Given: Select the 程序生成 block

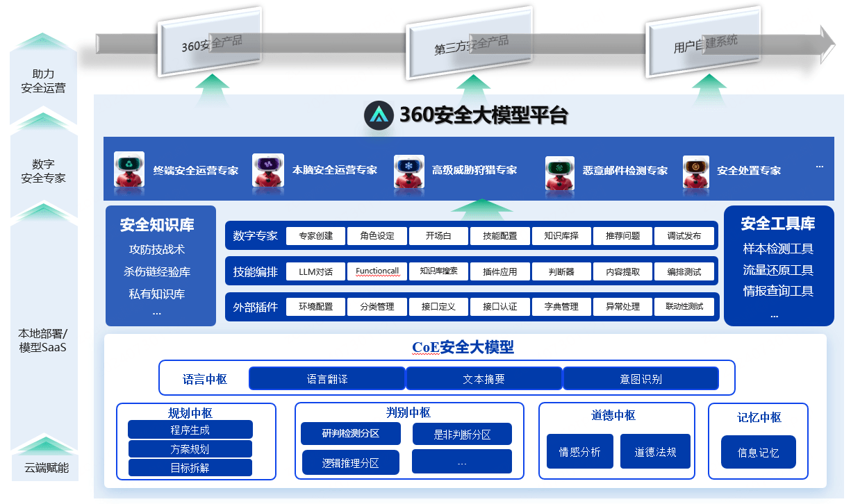Looking at the screenshot, I should point(190,430).
